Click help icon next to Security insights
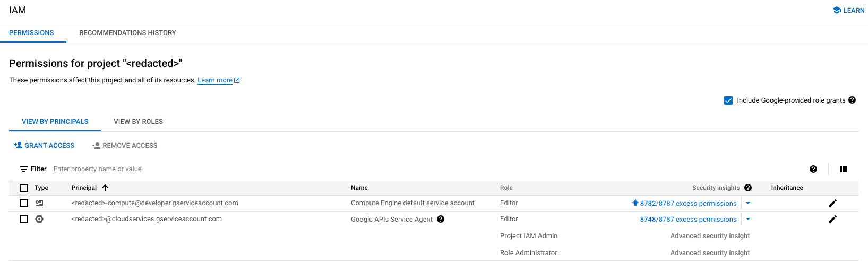Screen dimensions: 868x261 point(747,188)
